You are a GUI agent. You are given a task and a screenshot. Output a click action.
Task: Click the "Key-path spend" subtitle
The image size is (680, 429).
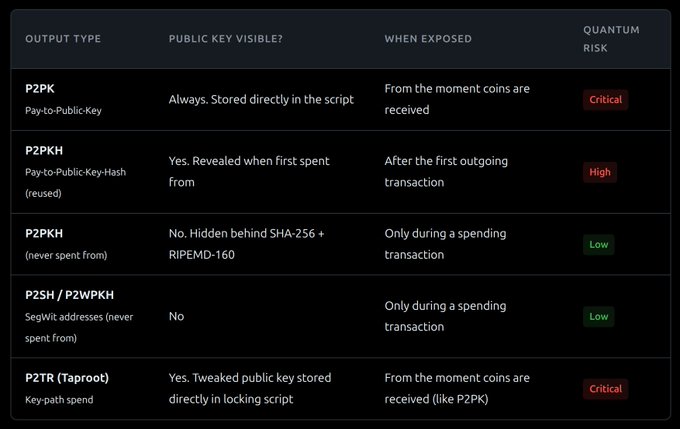58,399
